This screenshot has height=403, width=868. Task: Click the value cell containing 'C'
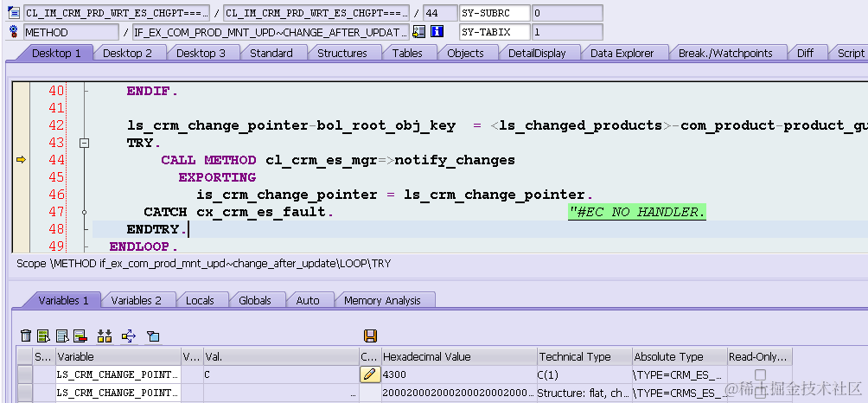[x=281, y=374]
